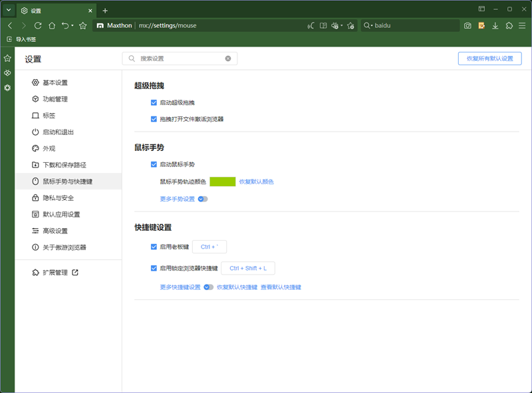Viewport: 532px width, 393px height.
Task: Bookmark this page with the star icon
Action: pos(83,25)
